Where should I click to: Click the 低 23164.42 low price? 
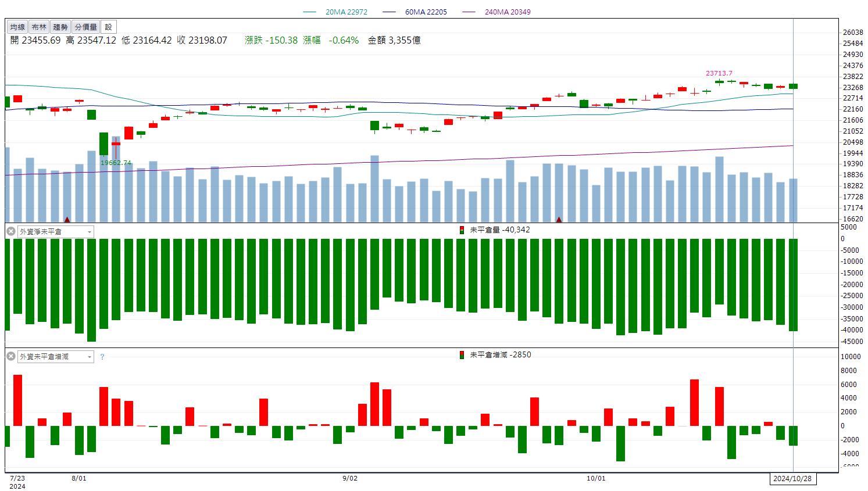click(147, 40)
